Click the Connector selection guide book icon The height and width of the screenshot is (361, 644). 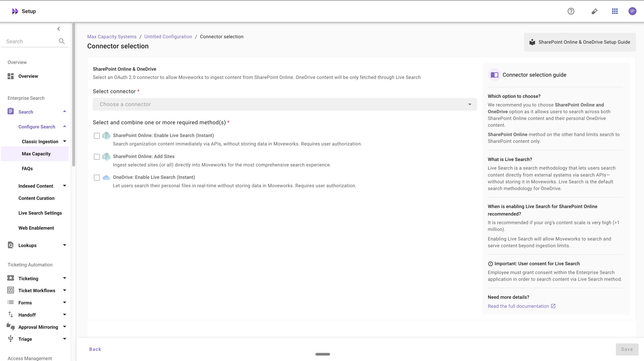(x=494, y=75)
